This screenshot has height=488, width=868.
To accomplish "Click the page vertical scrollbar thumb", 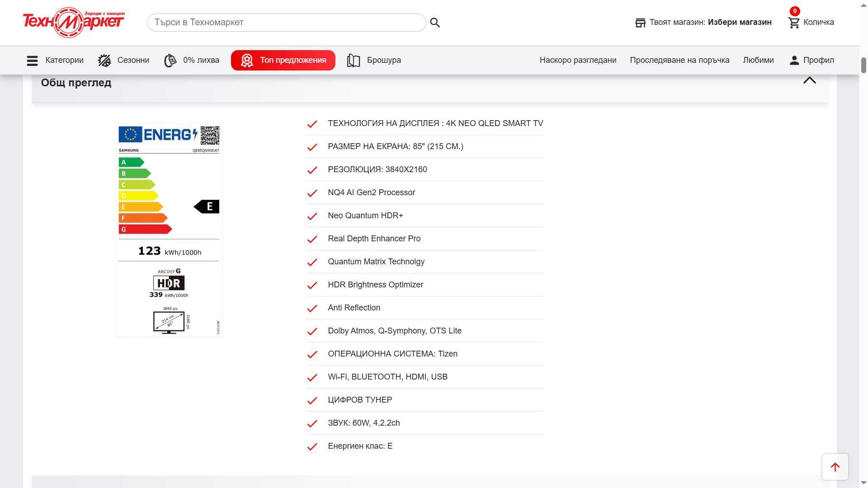I will tap(863, 65).
